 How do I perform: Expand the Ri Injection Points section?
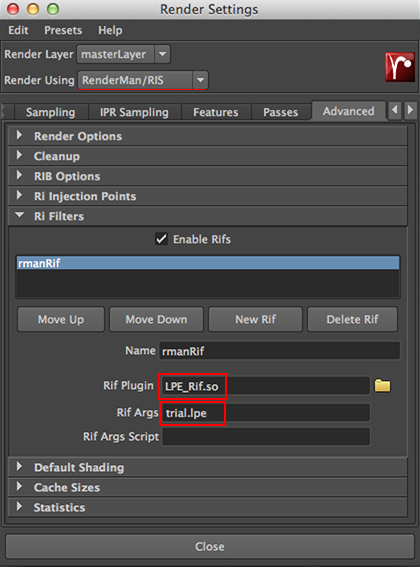coord(208,196)
